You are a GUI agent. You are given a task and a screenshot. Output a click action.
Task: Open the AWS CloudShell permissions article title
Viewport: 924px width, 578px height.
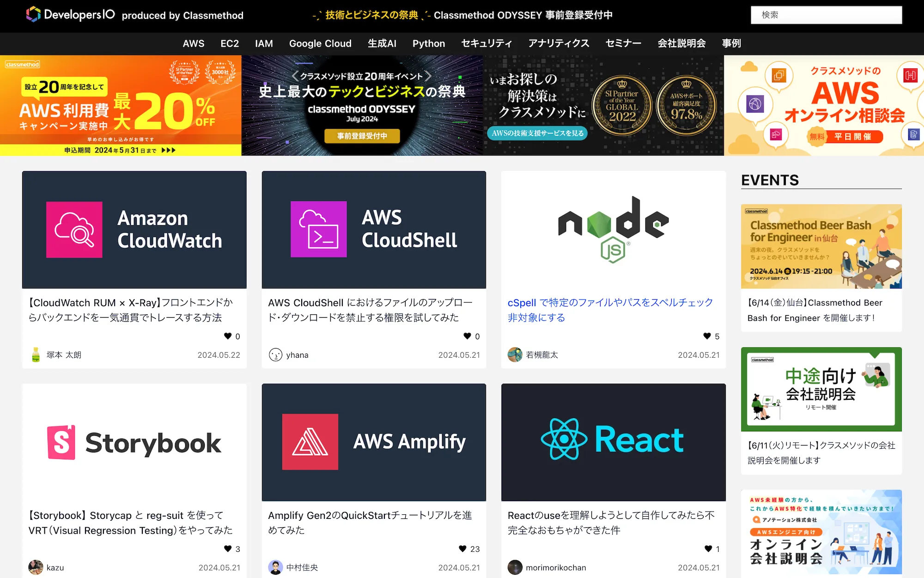coord(370,310)
